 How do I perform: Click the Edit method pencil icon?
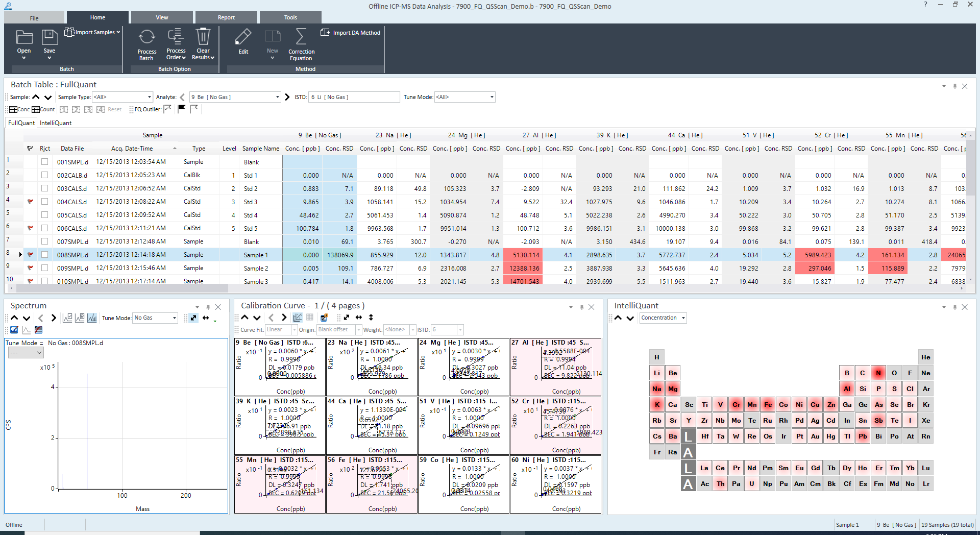243,37
